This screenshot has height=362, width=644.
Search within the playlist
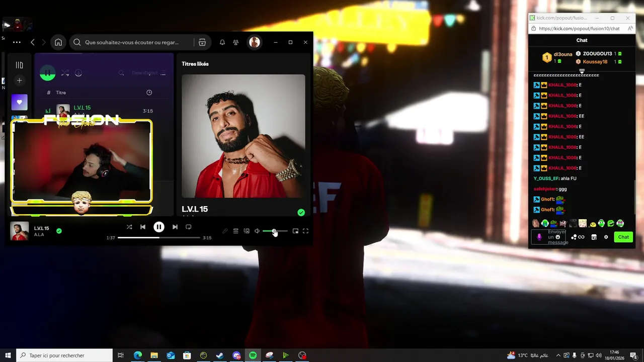point(121,73)
